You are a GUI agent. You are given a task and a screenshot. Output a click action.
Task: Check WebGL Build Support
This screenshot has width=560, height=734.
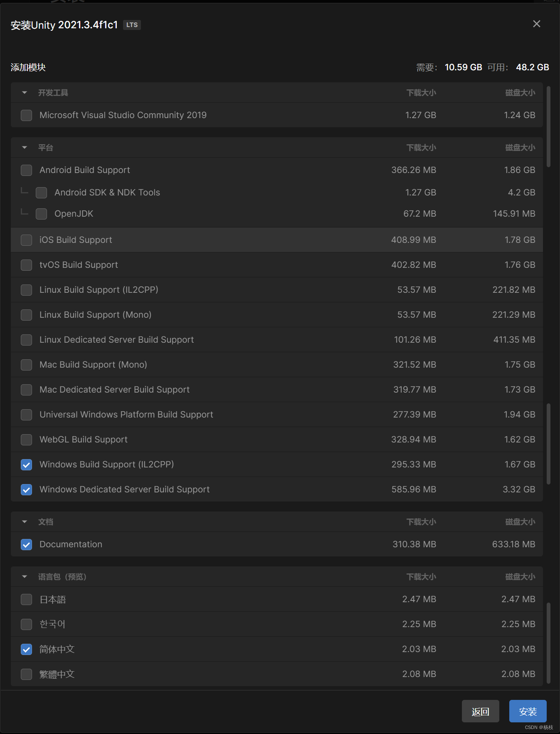27,440
